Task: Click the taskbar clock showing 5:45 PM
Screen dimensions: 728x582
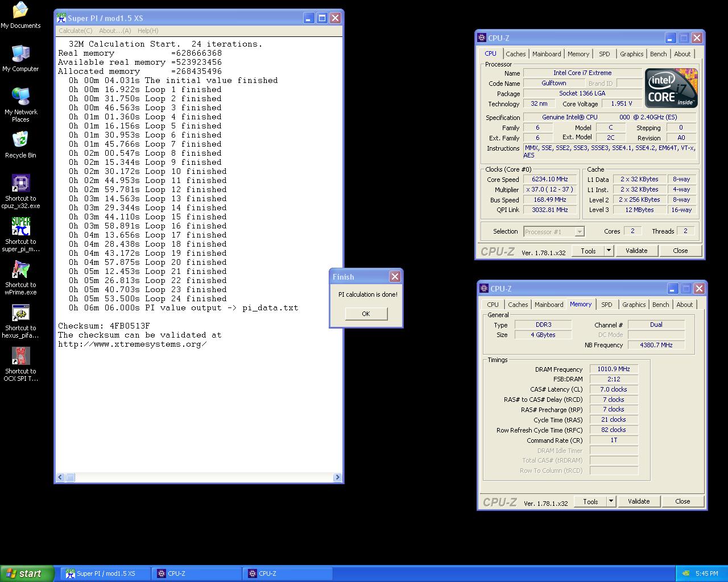Action: [706, 573]
